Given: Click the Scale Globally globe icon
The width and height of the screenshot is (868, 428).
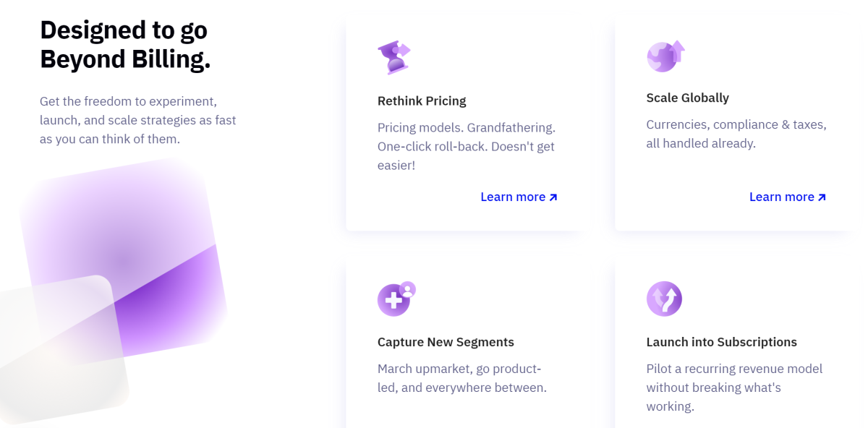Looking at the screenshot, I should (x=665, y=56).
